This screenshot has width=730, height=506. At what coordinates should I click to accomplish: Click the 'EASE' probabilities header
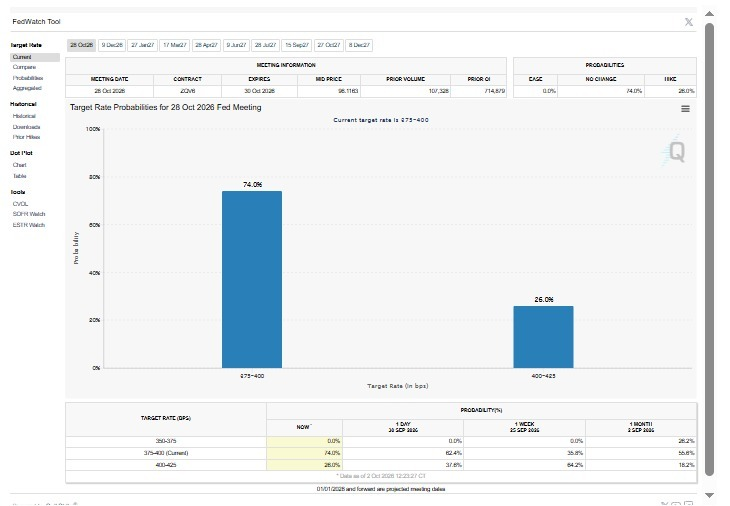point(535,79)
